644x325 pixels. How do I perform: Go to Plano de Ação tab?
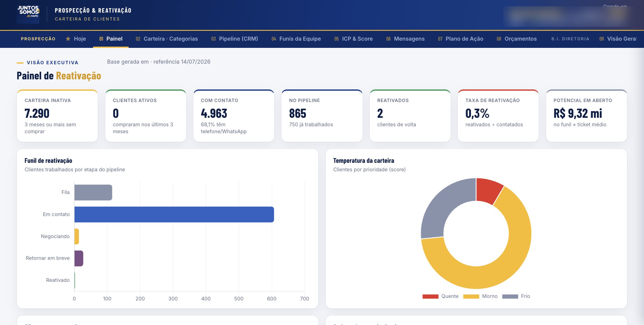click(x=461, y=39)
